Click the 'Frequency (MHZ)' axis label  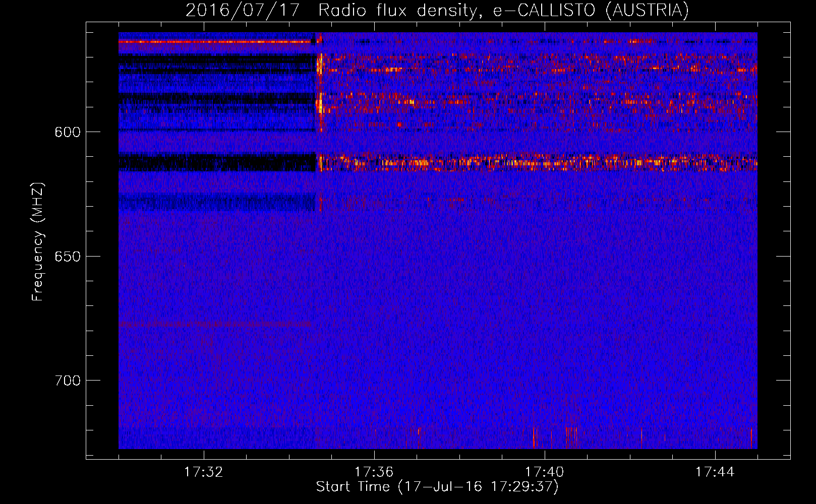(38, 242)
